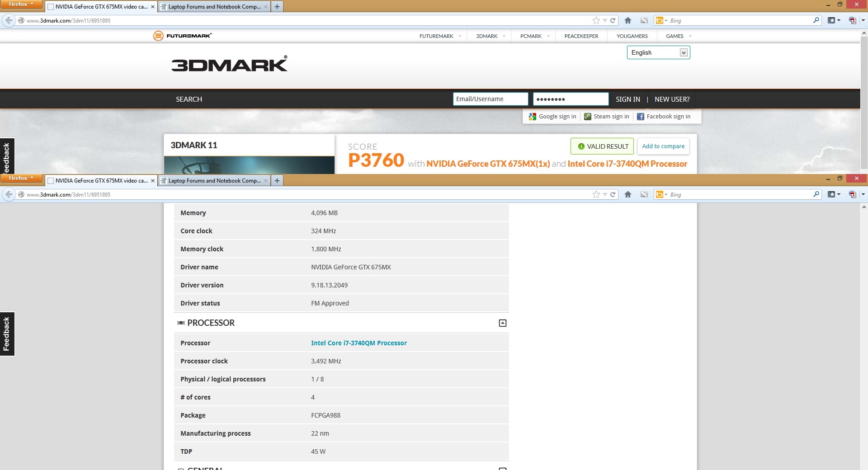Go to home page in lower window

point(628,194)
